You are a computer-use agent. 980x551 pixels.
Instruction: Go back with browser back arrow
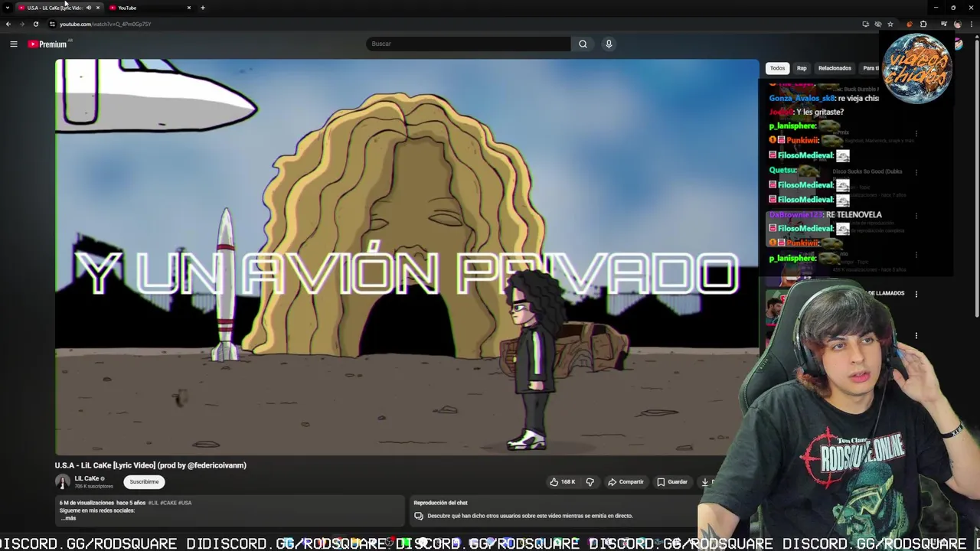click(8, 24)
